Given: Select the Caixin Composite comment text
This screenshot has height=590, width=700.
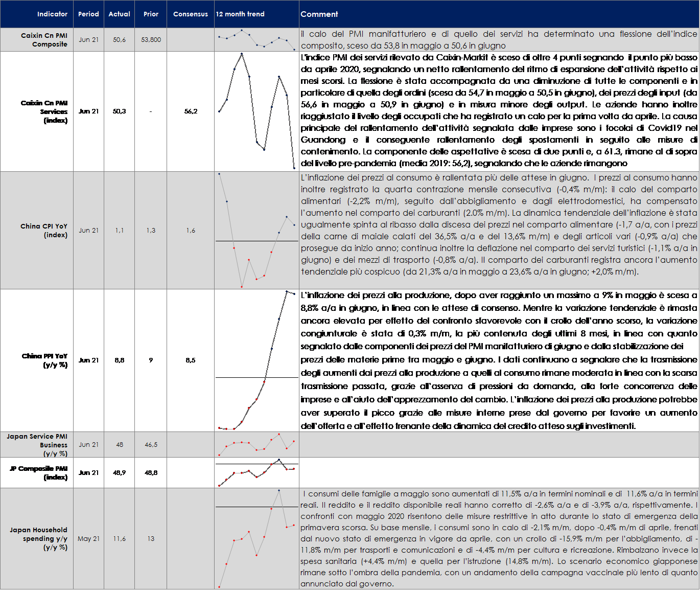Looking at the screenshot, I should coord(499,40).
